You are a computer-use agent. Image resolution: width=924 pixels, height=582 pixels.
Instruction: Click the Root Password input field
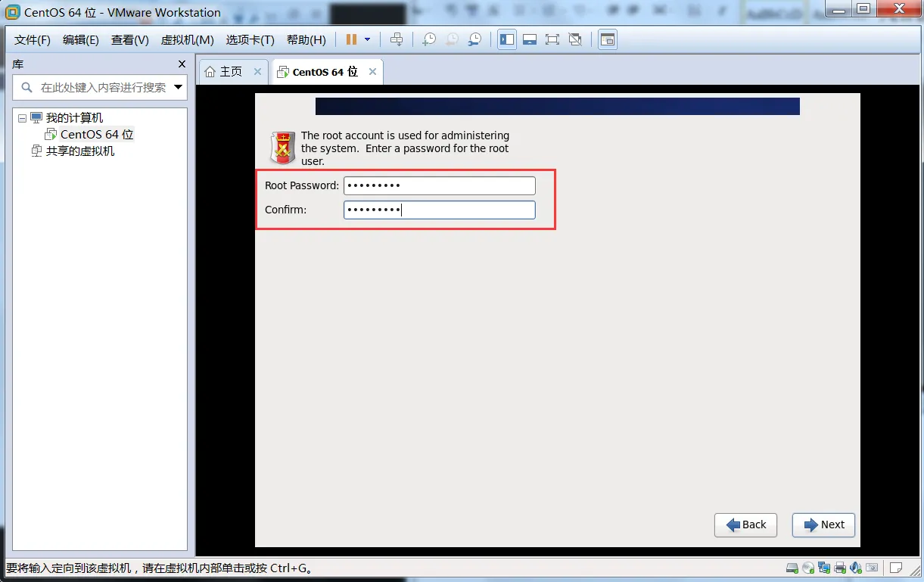point(440,185)
